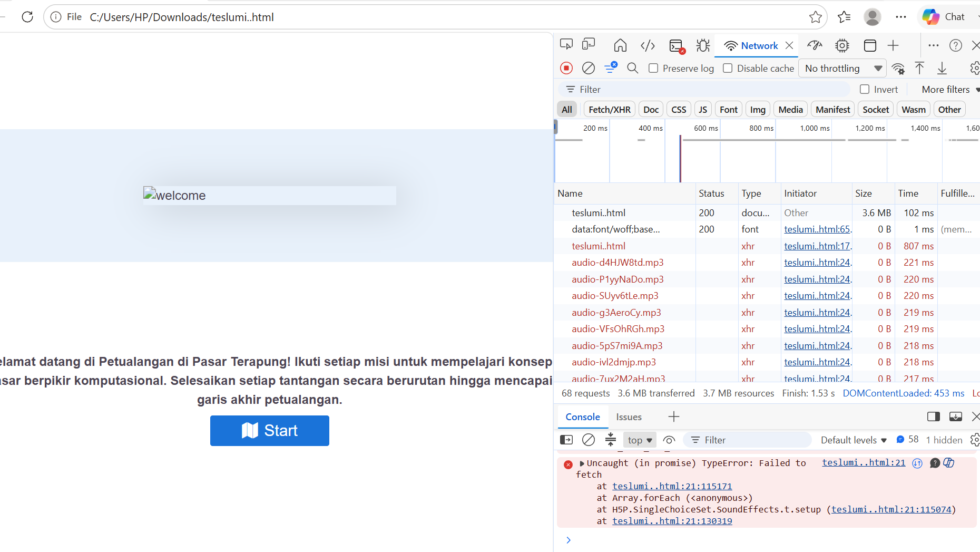Filter requests by CSS

click(x=679, y=110)
